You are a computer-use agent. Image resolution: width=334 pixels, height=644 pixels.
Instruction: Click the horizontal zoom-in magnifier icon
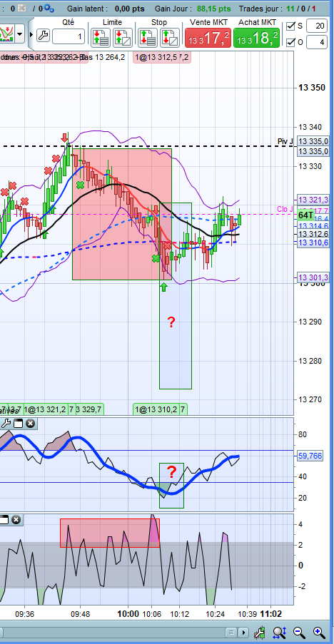pyautogui.click(x=318, y=633)
